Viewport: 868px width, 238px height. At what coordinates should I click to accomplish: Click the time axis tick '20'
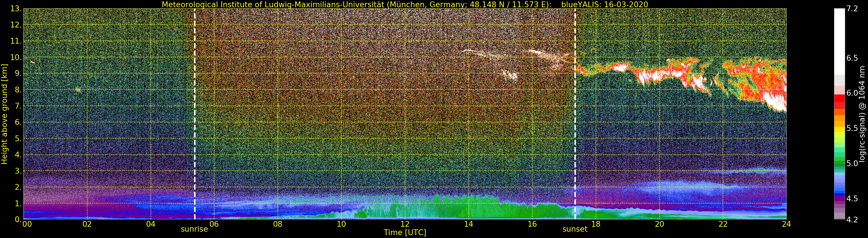659,224
